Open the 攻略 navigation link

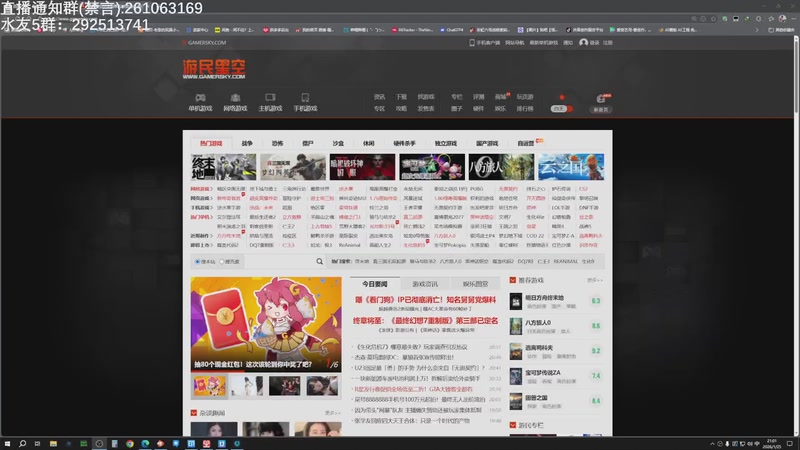[402, 109]
